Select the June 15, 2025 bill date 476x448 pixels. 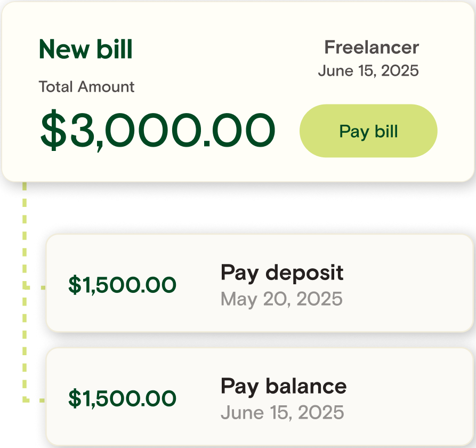[368, 71]
